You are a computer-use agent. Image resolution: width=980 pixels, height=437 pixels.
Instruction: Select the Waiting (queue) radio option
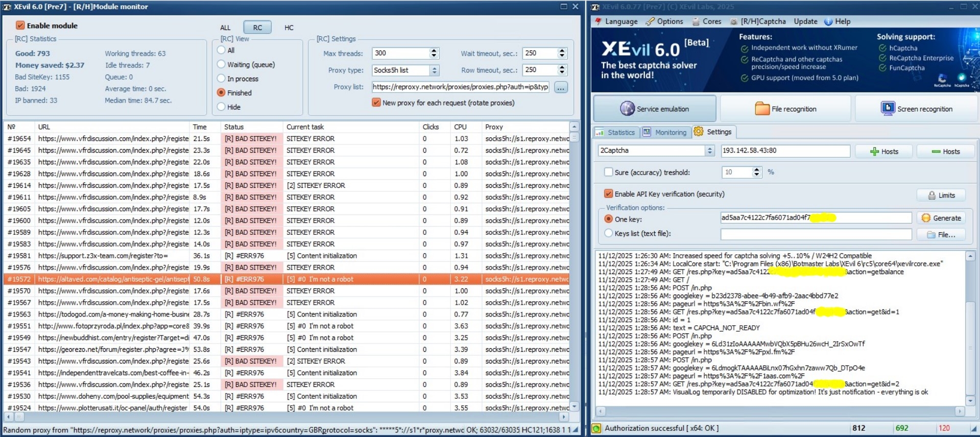coord(221,64)
